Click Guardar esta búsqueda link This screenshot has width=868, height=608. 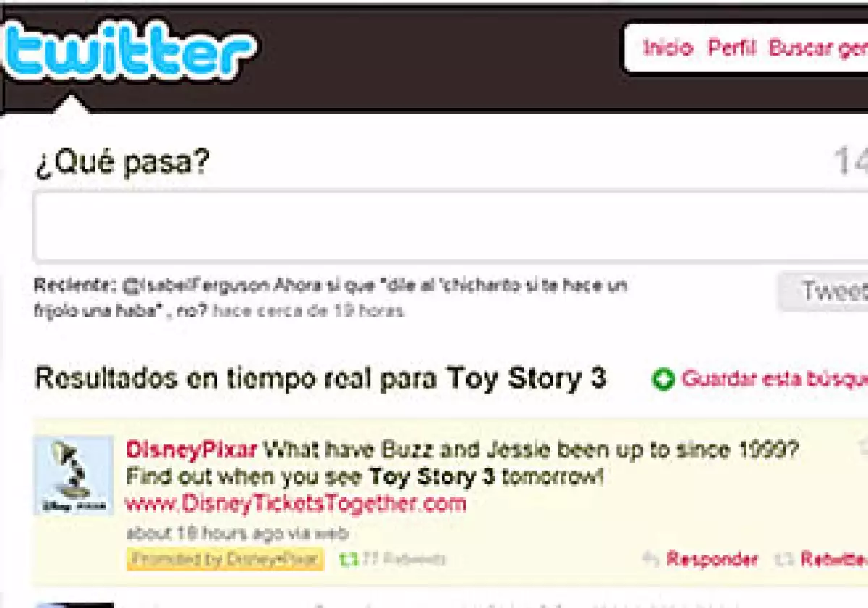(x=775, y=379)
